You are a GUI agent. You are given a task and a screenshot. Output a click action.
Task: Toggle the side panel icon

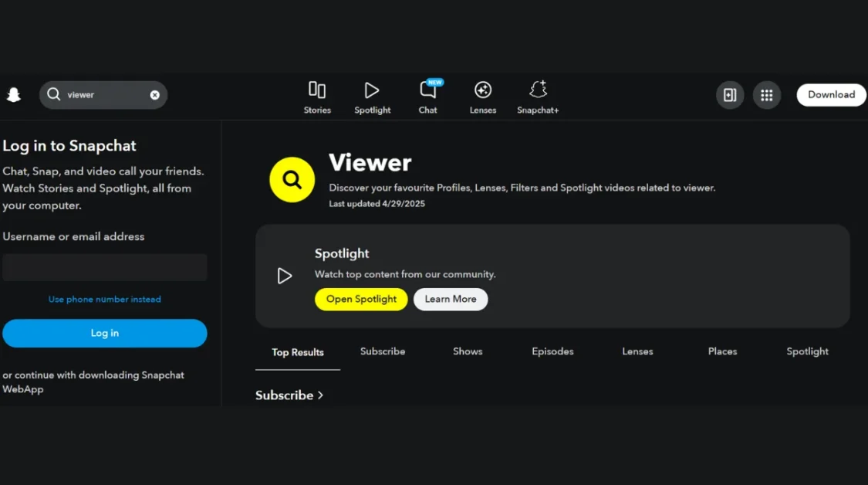(x=730, y=95)
